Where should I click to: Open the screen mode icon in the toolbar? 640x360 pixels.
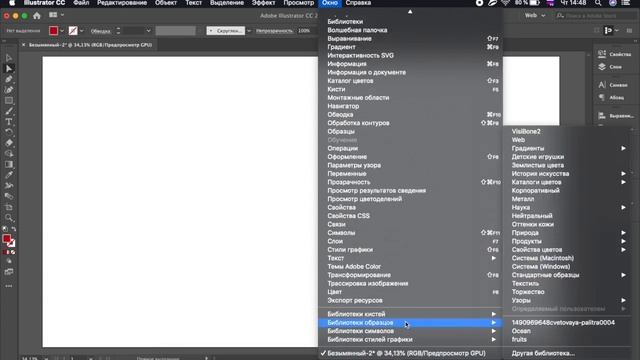coord(9,272)
